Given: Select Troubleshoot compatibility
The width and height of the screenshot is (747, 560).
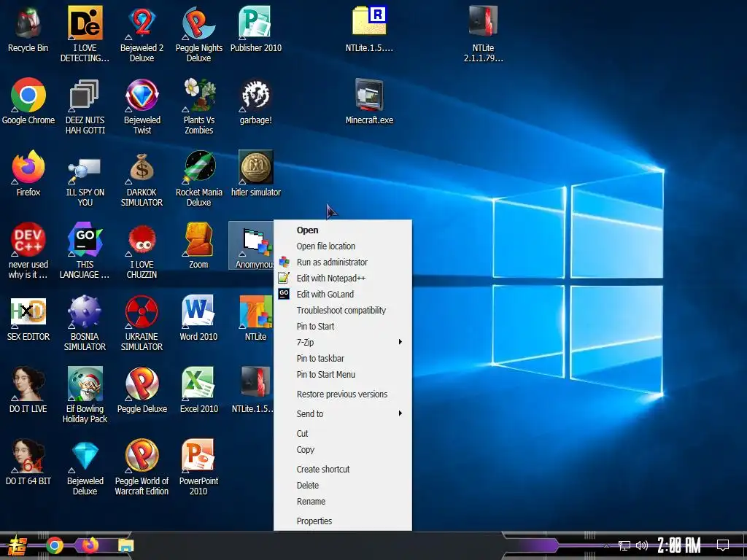Looking at the screenshot, I should [343, 311].
